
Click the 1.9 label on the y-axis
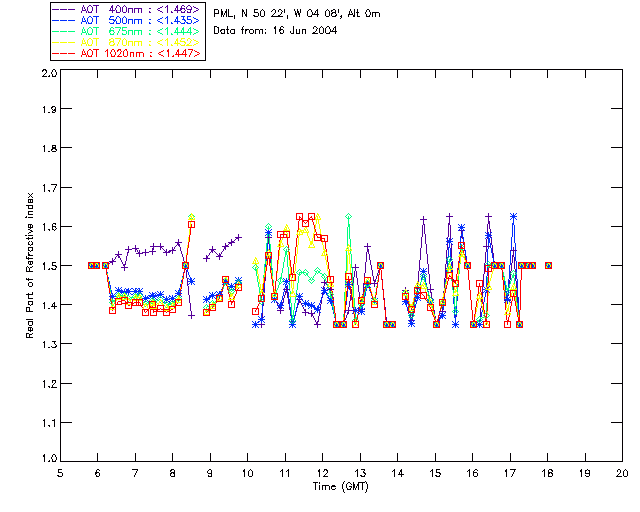(x=49, y=109)
